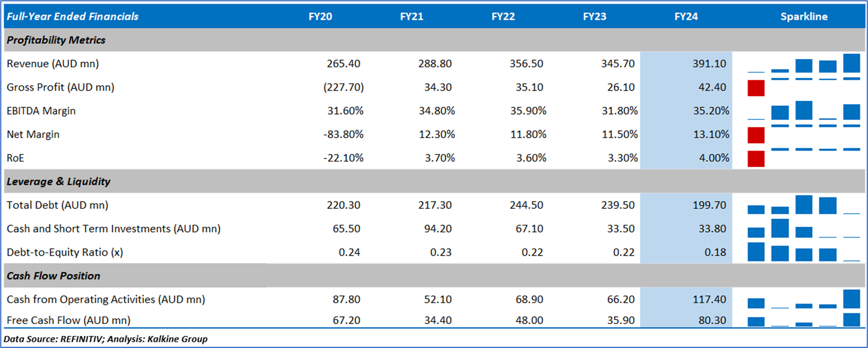Image resolution: width=868 pixels, height=348 pixels.
Task: Click the FY24 column header
Action: pos(686,17)
